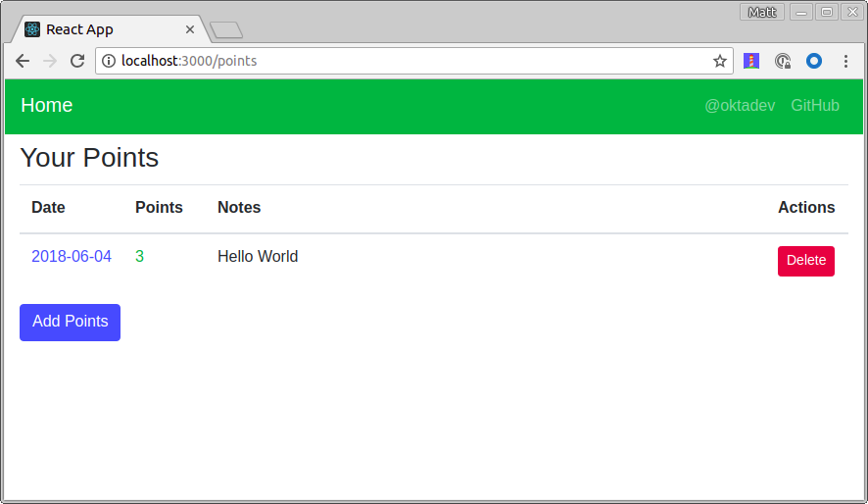Viewport: 868px width, 504px height.
Task: Close the React App tab
Action: click(190, 29)
